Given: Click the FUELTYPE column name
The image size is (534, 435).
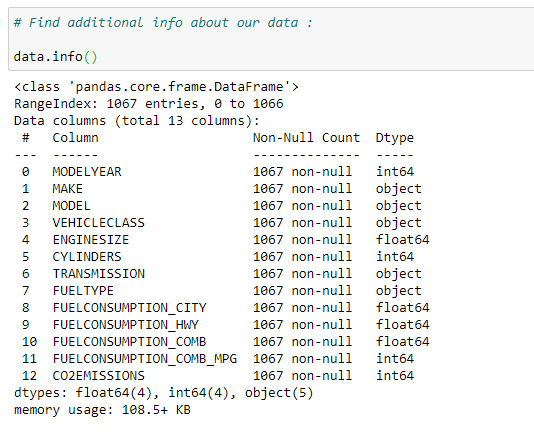Looking at the screenshot, I should click(x=83, y=291).
